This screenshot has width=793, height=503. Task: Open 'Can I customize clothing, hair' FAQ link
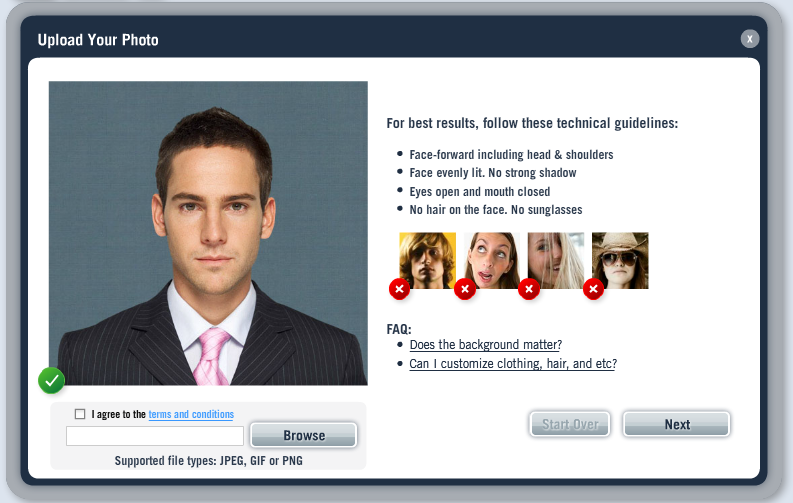pos(513,363)
